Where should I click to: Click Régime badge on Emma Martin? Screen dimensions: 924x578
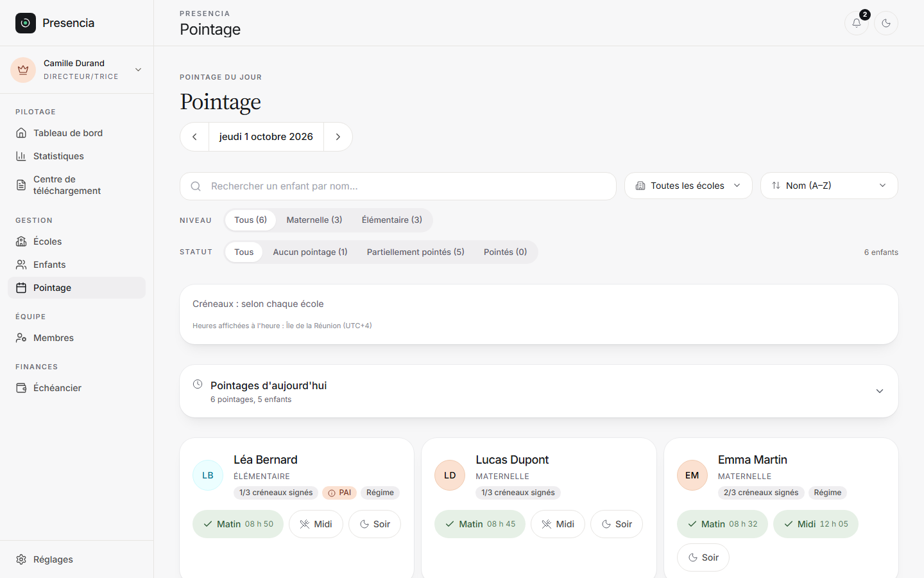[828, 493]
